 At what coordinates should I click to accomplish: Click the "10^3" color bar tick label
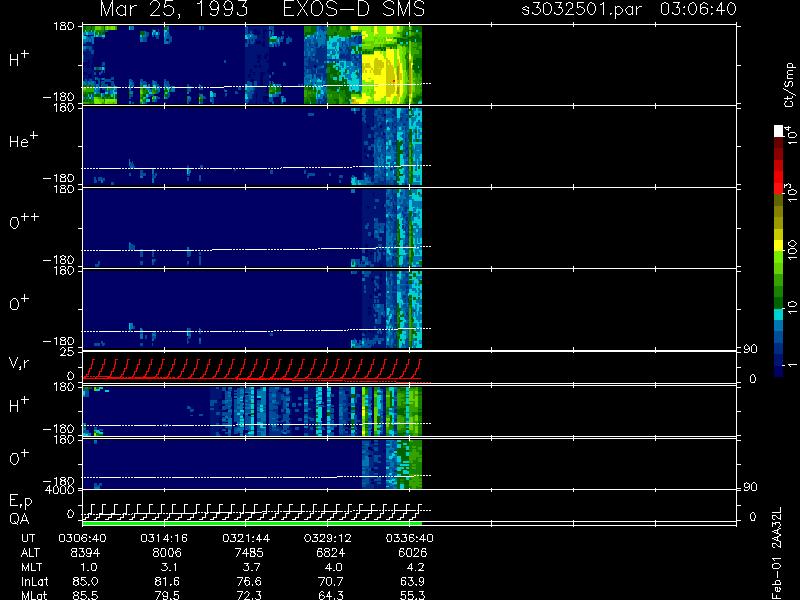pyautogui.click(x=790, y=193)
